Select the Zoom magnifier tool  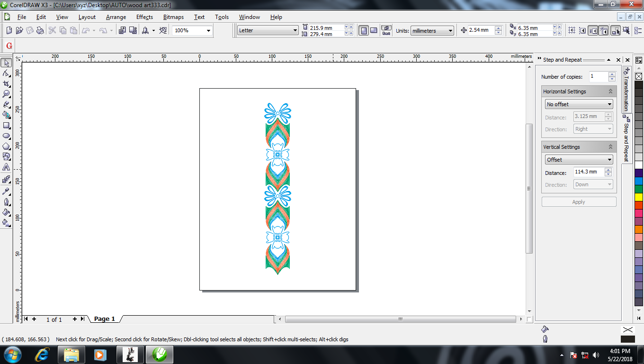click(x=6, y=94)
